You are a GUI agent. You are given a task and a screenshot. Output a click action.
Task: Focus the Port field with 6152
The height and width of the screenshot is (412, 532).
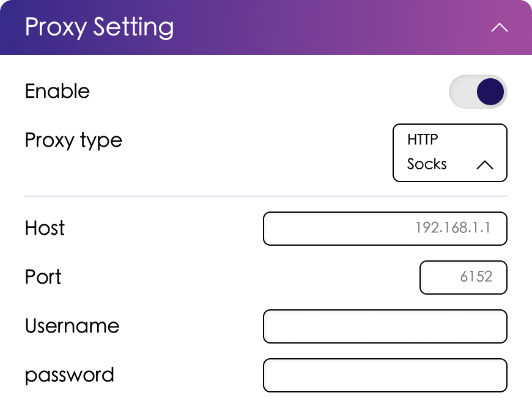463,278
